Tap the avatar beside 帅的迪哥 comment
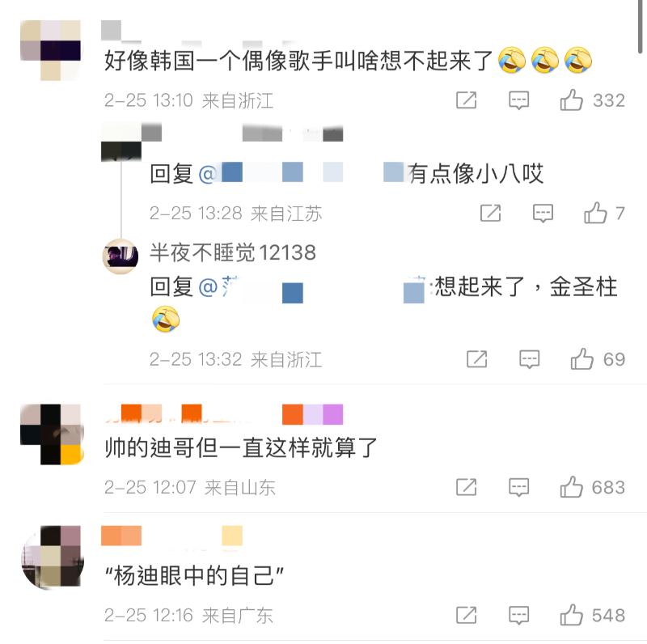Screen dimensions: 647x644 point(52,434)
